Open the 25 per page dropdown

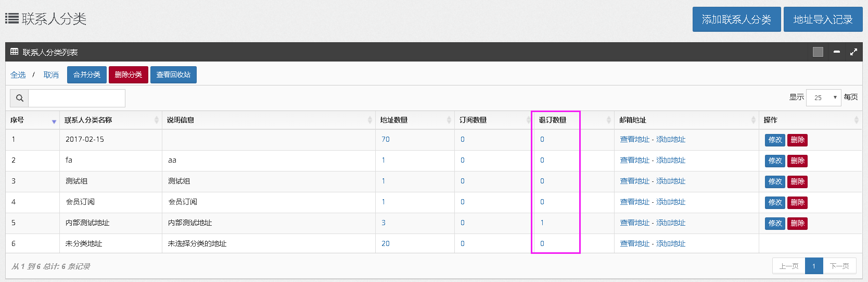(x=823, y=97)
